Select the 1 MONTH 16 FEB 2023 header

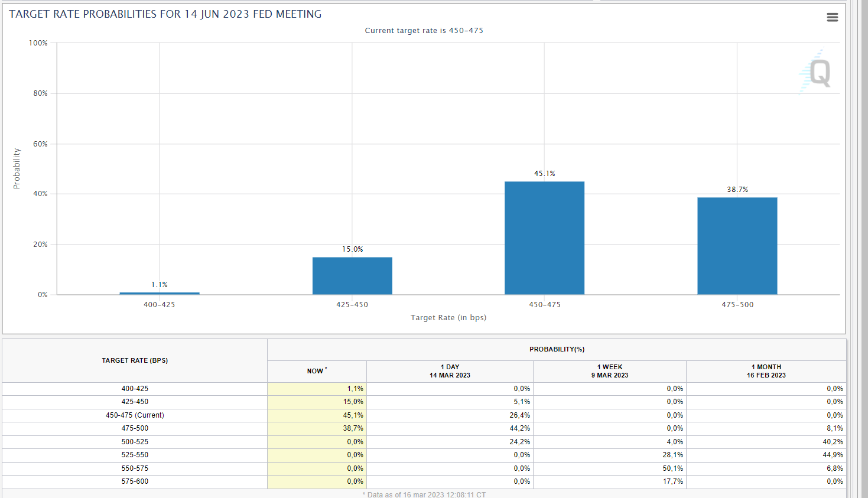click(766, 371)
